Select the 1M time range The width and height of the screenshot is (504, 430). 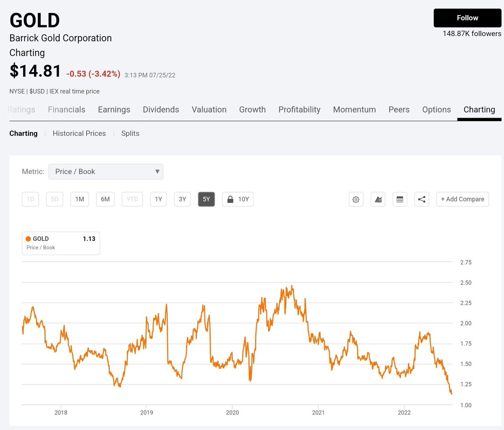click(80, 199)
